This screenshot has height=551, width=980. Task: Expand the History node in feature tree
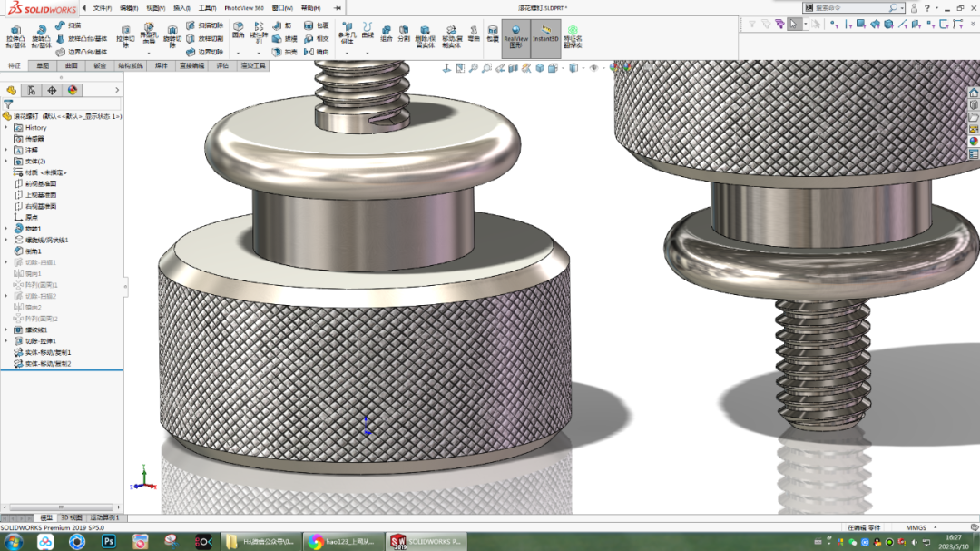[6, 128]
